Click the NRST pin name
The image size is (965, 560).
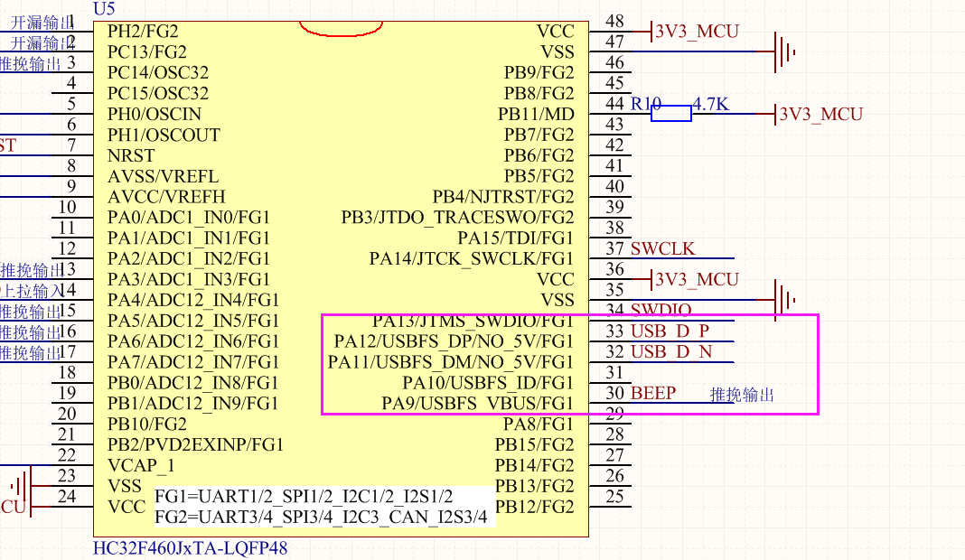(131, 155)
